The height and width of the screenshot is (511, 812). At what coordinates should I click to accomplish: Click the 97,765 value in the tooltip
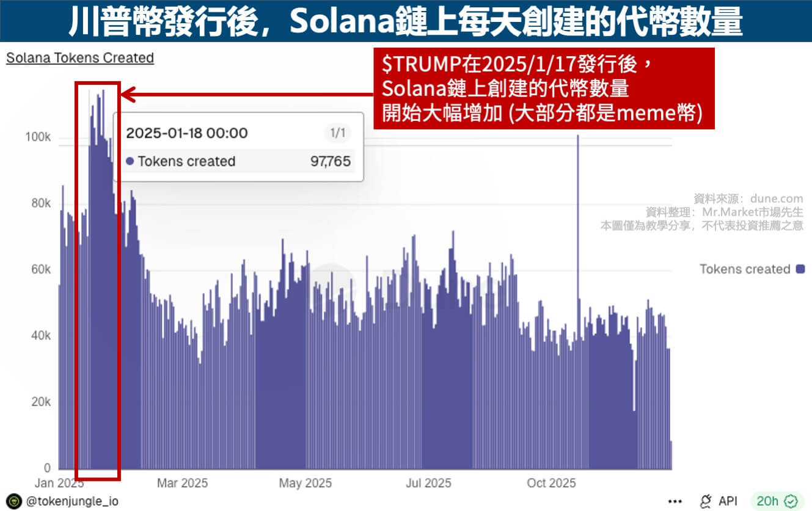pyautogui.click(x=330, y=162)
